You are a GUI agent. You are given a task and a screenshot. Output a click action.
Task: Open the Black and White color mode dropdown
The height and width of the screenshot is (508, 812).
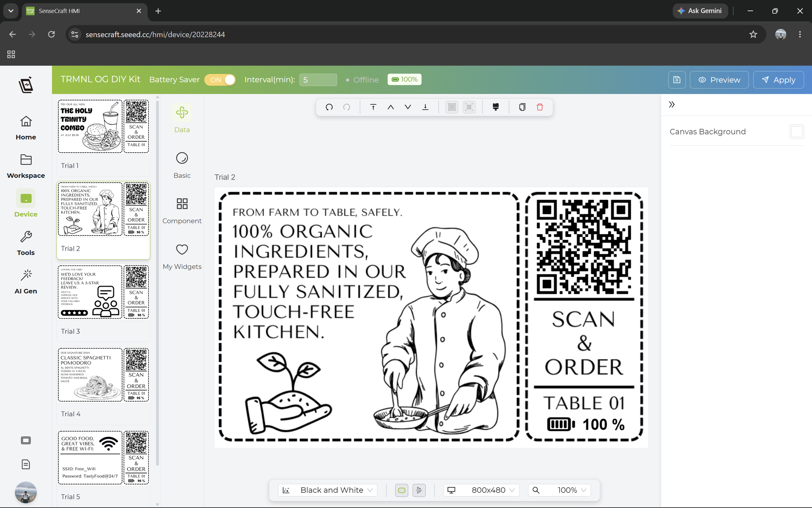click(328, 490)
